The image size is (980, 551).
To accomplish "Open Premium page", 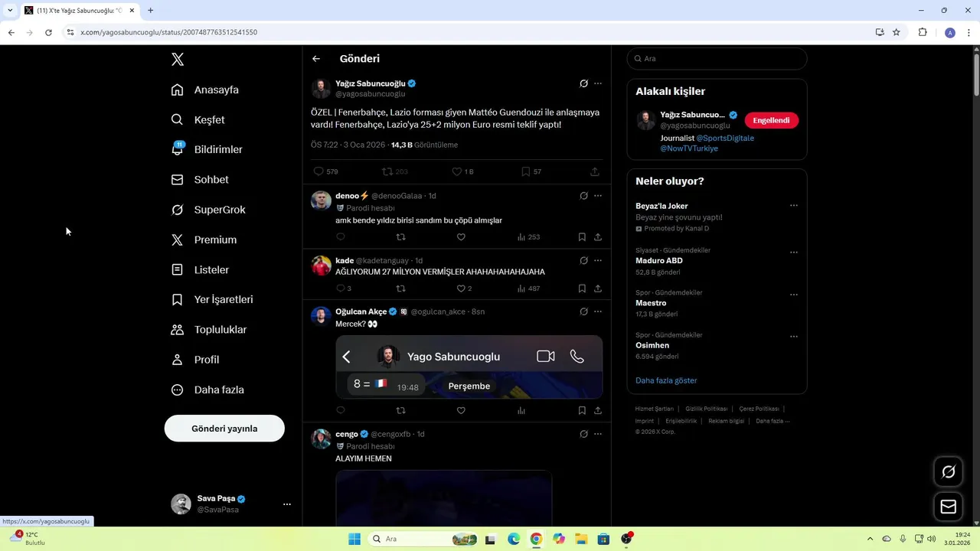I will (204, 240).
